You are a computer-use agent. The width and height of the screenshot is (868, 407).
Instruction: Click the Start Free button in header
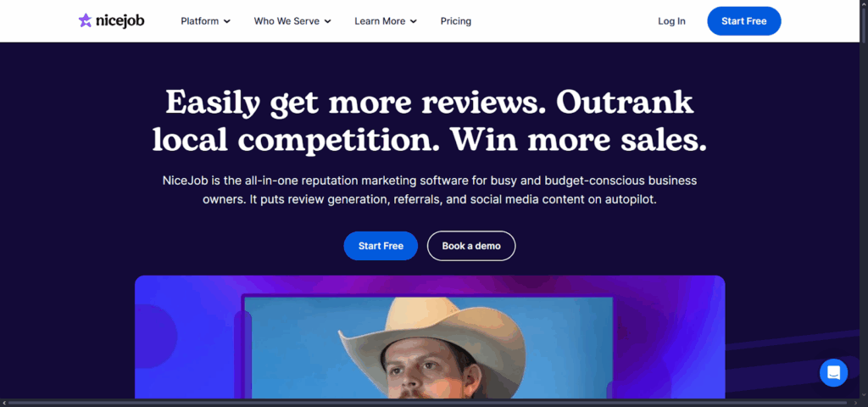[744, 21]
